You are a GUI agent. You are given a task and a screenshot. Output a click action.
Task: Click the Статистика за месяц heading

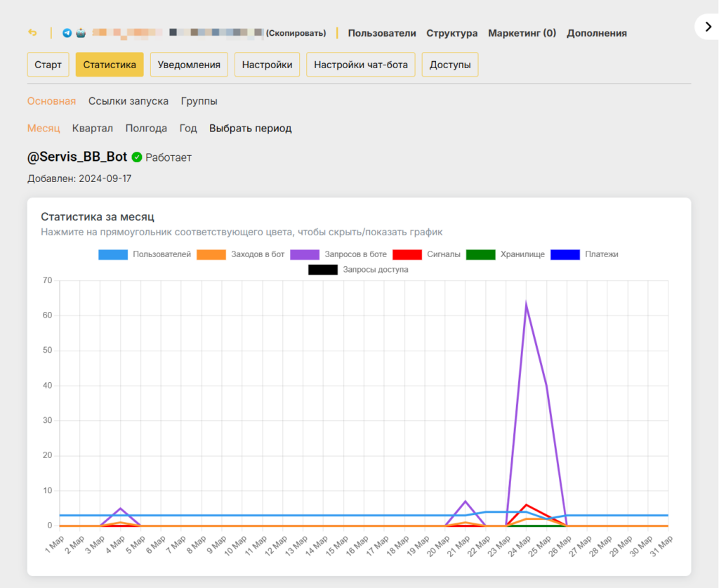point(98,216)
